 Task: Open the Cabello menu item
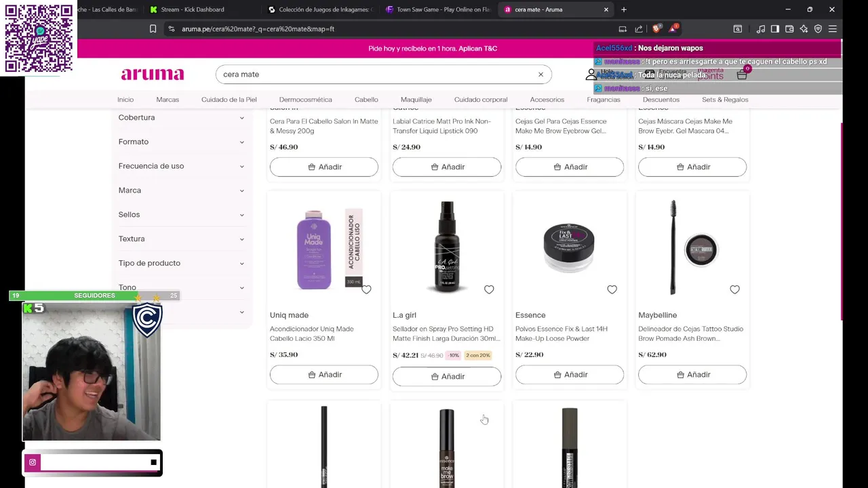click(x=366, y=100)
